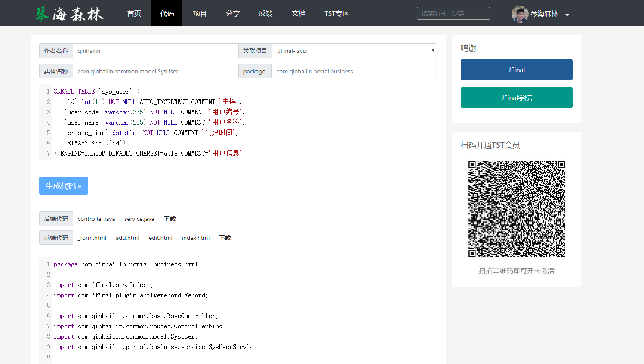Viewport: 644px width, 364px height.
Task: Click the import BaseController line
Action: (x=136, y=316)
